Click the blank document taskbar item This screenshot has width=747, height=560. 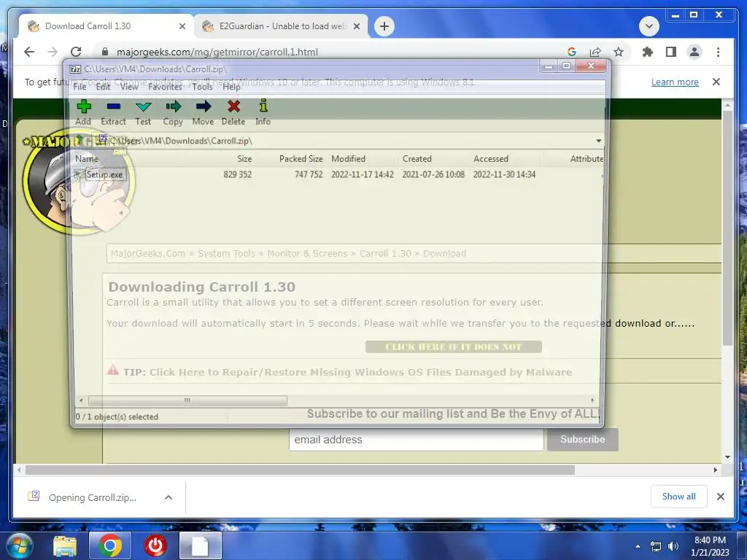coord(200,545)
